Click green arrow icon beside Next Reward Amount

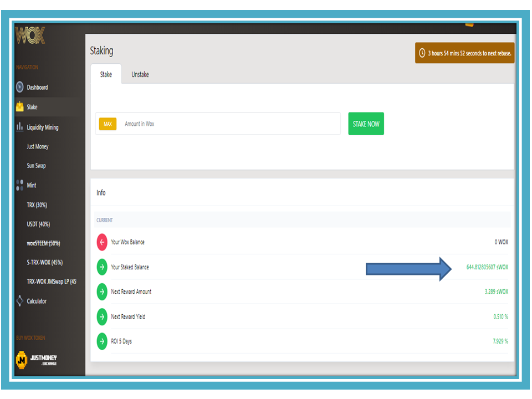pos(102,291)
